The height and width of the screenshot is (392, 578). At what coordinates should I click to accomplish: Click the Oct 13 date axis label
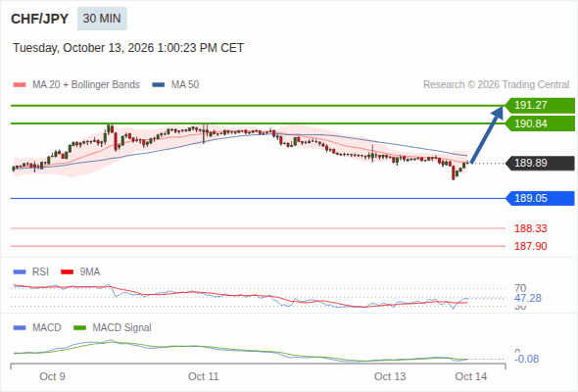tap(390, 376)
